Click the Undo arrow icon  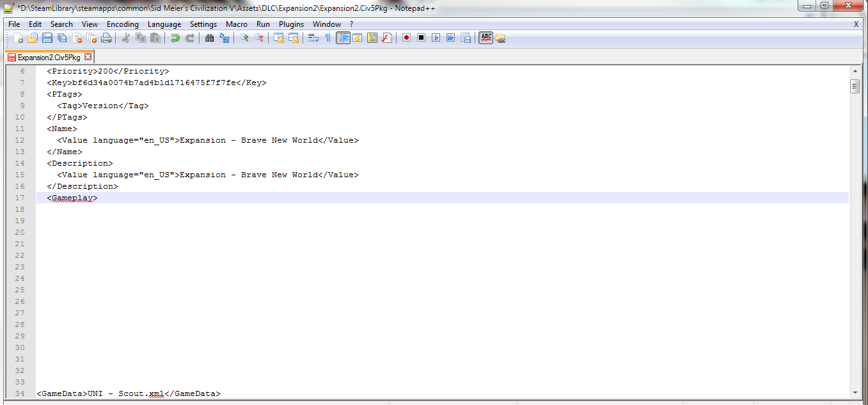tap(175, 38)
